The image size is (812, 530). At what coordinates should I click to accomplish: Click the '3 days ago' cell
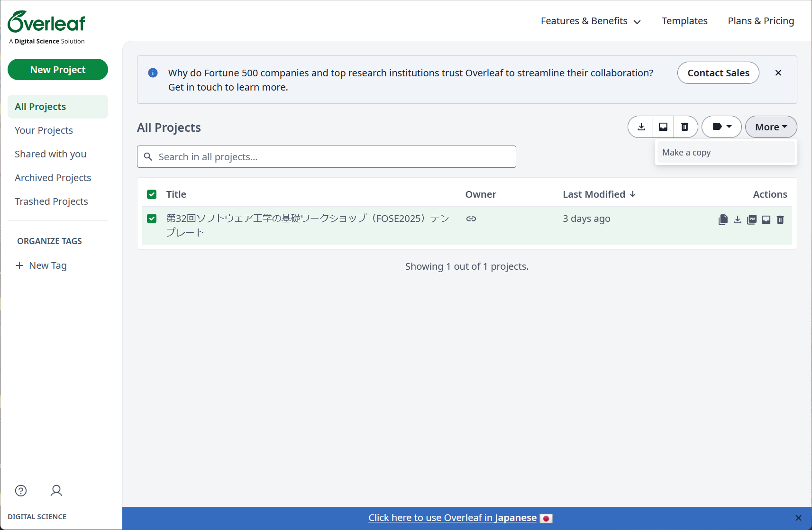tap(586, 219)
